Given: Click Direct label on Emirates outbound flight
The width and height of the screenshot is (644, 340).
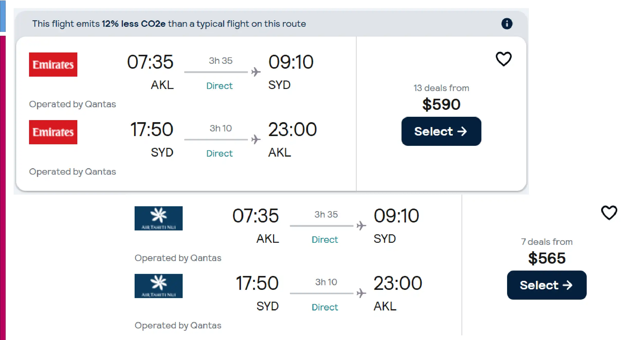Looking at the screenshot, I should (219, 86).
